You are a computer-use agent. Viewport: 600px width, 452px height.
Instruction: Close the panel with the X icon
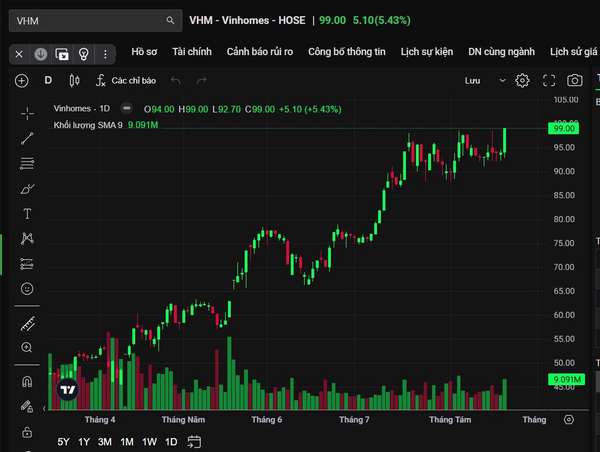point(19,54)
